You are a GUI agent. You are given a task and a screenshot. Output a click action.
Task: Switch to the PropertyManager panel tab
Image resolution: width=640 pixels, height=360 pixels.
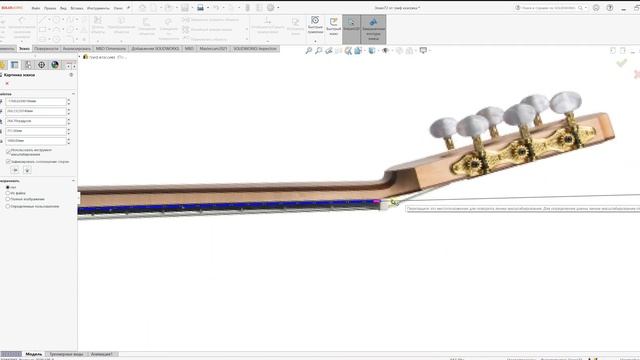15,65
